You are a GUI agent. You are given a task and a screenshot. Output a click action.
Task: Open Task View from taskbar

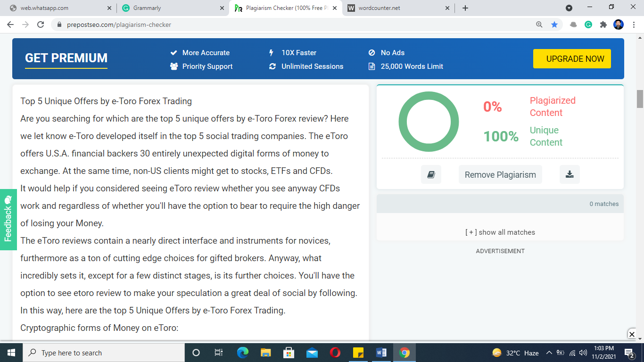pyautogui.click(x=219, y=353)
